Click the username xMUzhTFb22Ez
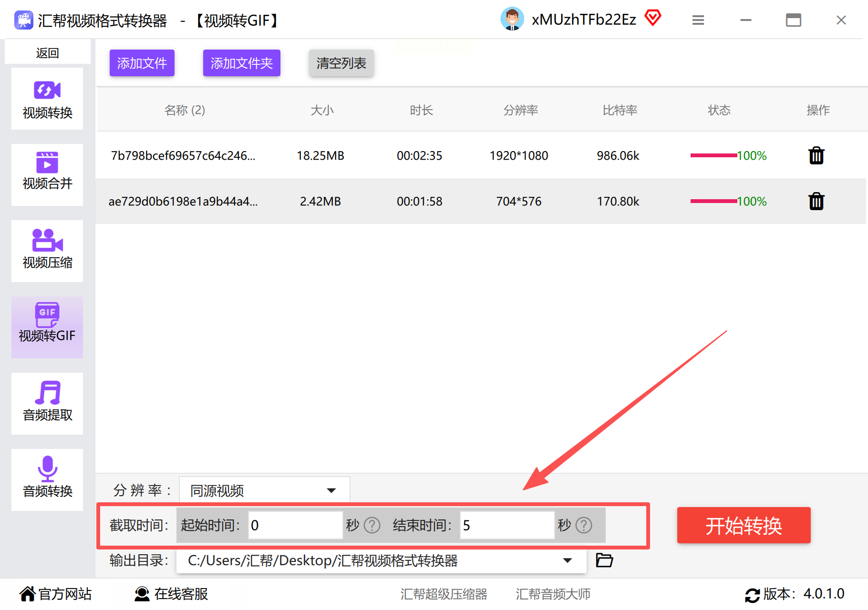 click(584, 20)
